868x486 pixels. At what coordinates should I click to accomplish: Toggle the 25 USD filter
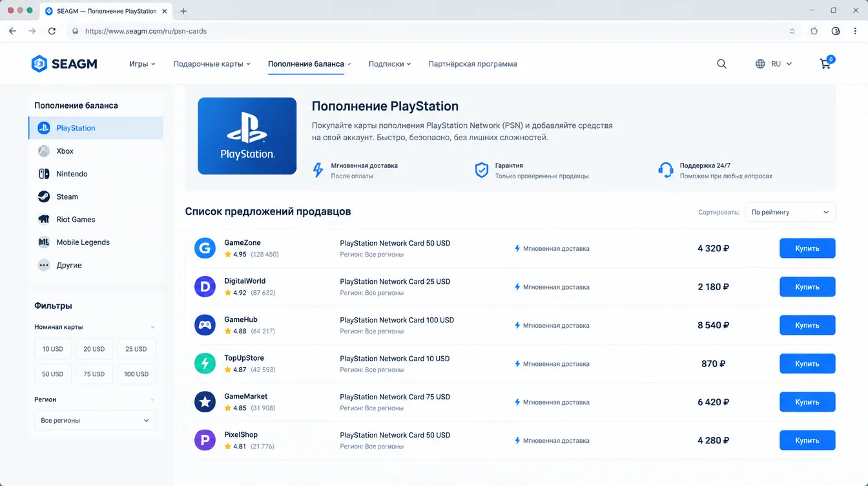(x=136, y=349)
